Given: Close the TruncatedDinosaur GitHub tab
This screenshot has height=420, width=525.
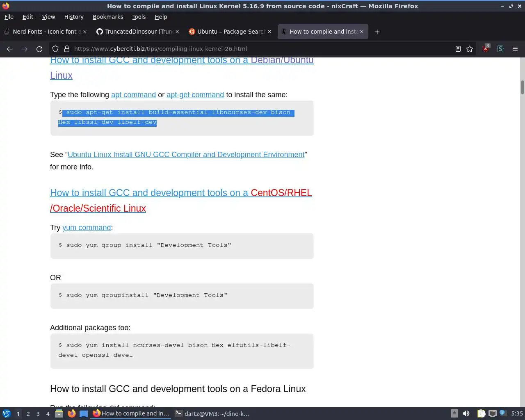Looking at the screenshot, I should pos(177,32).
